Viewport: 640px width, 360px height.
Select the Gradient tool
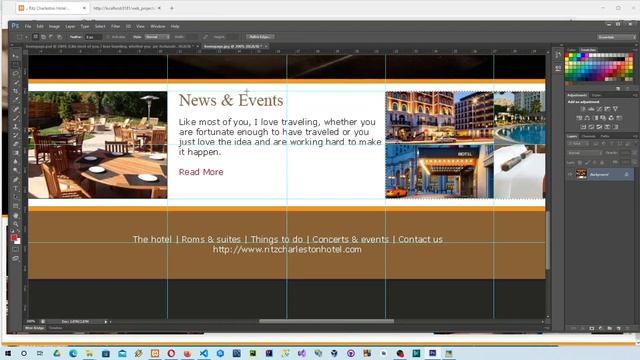[x=16, y=153]
